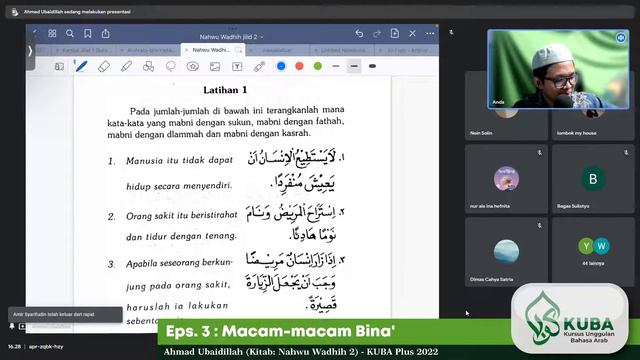Click the KUBA logo badge
The image size is (640, 360).
pos(570,318)
